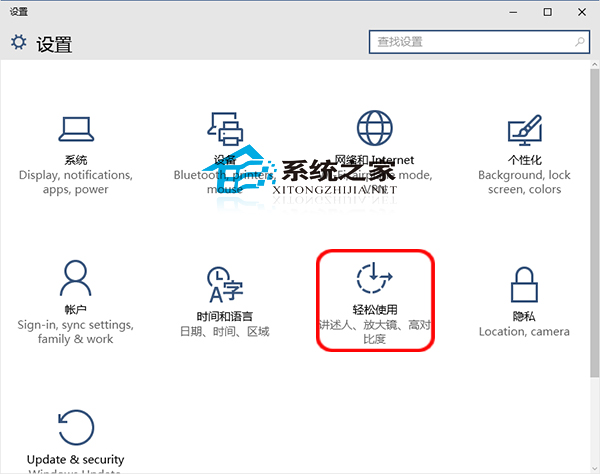Close the 设置 window
This screenshot has width=600, height=474.
(x=582, y=12)
